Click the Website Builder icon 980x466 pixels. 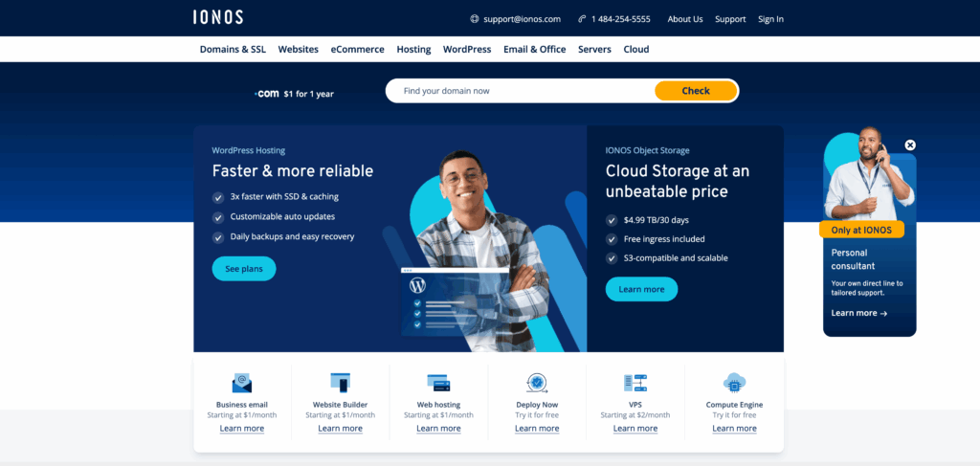pos(340,383)
